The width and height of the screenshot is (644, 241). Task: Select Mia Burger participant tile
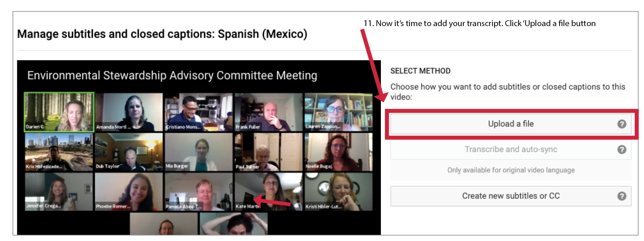(199, 152)
